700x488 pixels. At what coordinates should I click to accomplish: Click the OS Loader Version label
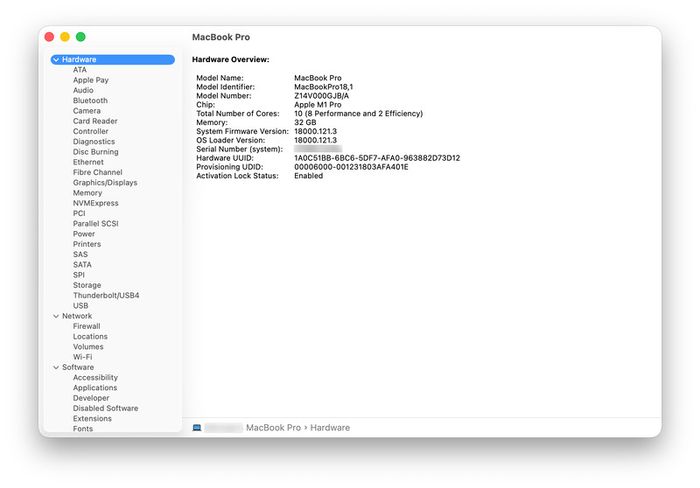tap(230, 140)
